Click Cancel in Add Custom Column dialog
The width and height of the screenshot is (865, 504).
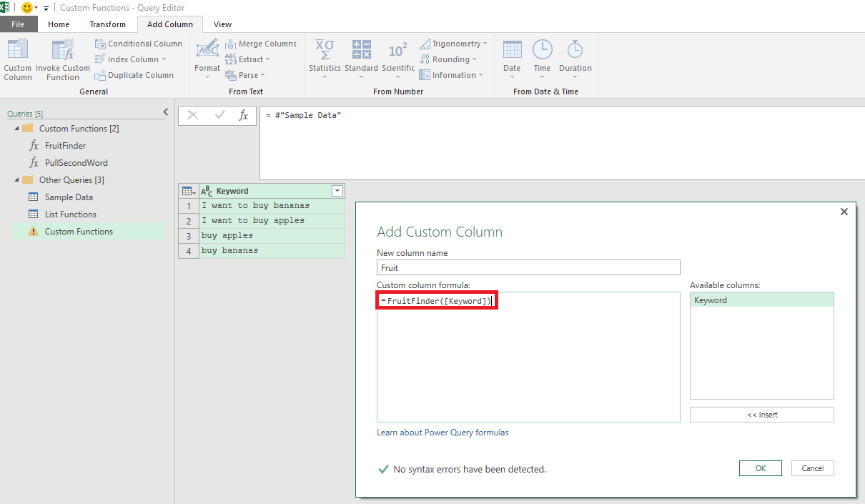(813, 468)
